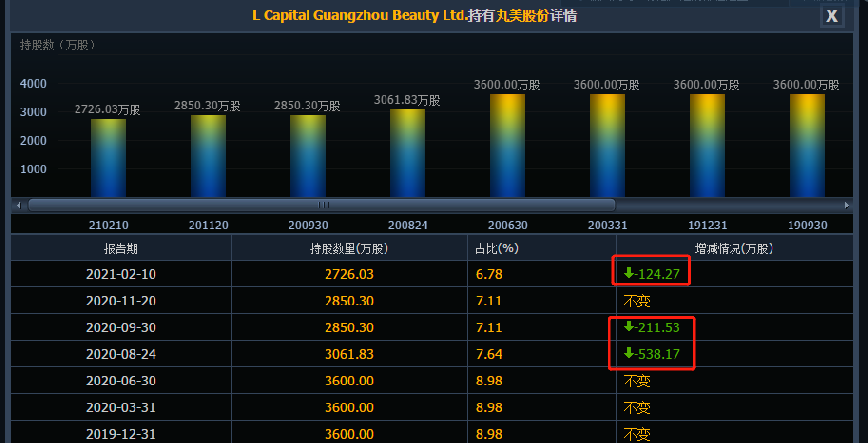Click the 占比(%) column header
The height and width of the screenshot is (443, 868).
coord(542,248)
